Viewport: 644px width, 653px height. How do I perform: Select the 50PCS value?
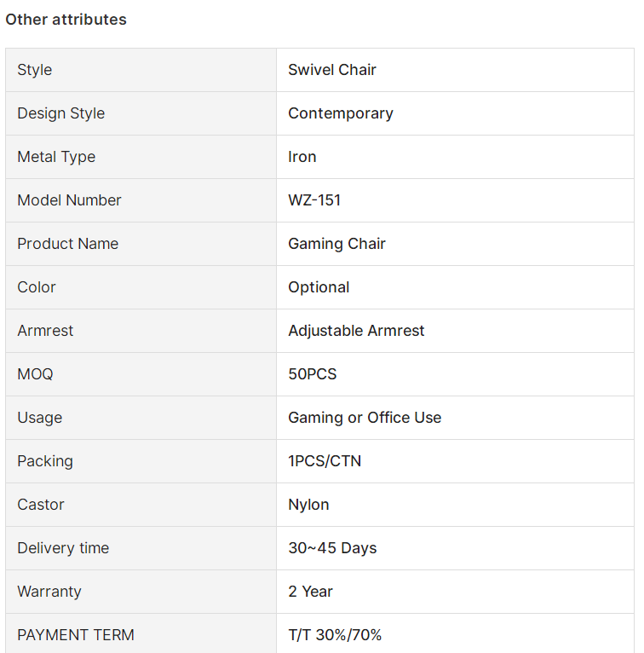click(312, 374)
